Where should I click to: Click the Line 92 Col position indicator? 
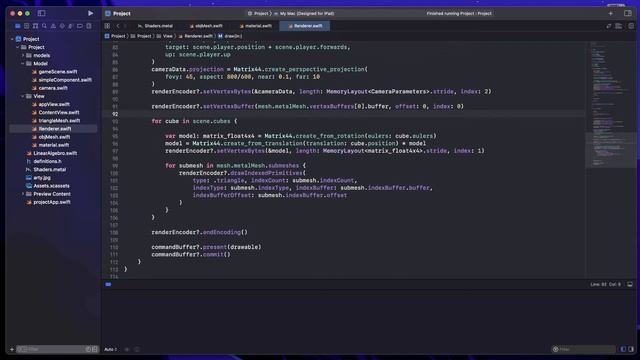pyautogui.click(x=605, y=284)
